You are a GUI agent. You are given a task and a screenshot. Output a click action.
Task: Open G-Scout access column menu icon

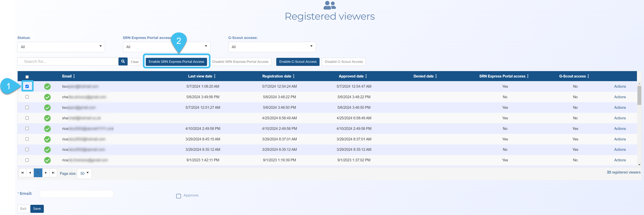click(588, 76)
